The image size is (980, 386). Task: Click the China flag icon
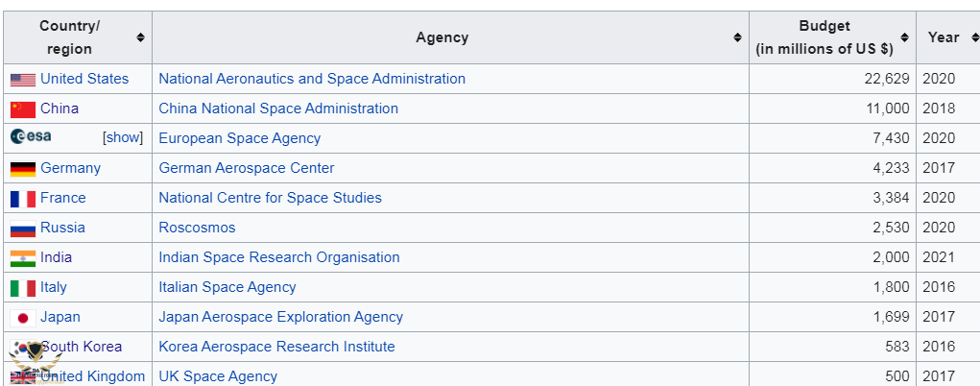click(23, 109)
